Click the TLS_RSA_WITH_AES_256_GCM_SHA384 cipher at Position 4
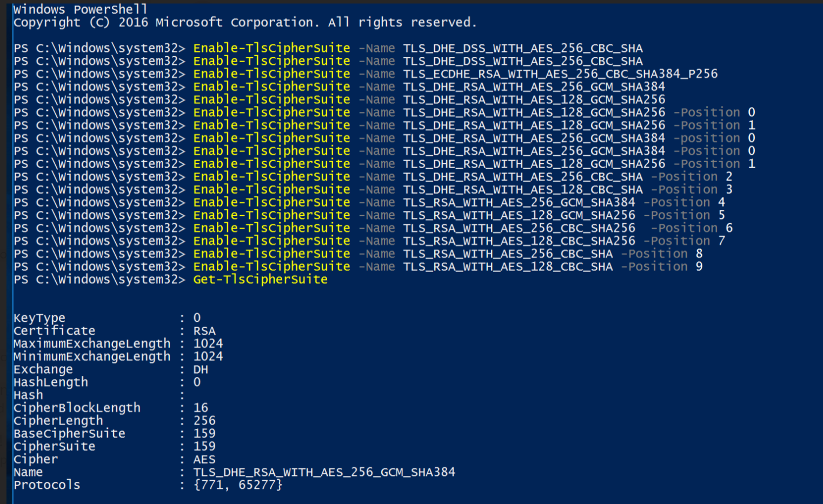Screen dimensions: 823x504 [x=519, y=203]
